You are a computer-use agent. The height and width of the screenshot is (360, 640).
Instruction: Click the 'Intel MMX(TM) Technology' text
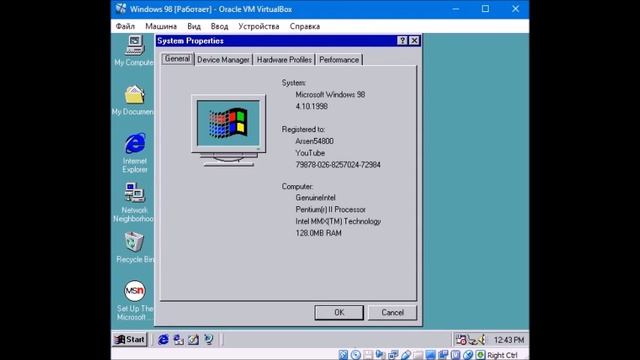point(338,221)
